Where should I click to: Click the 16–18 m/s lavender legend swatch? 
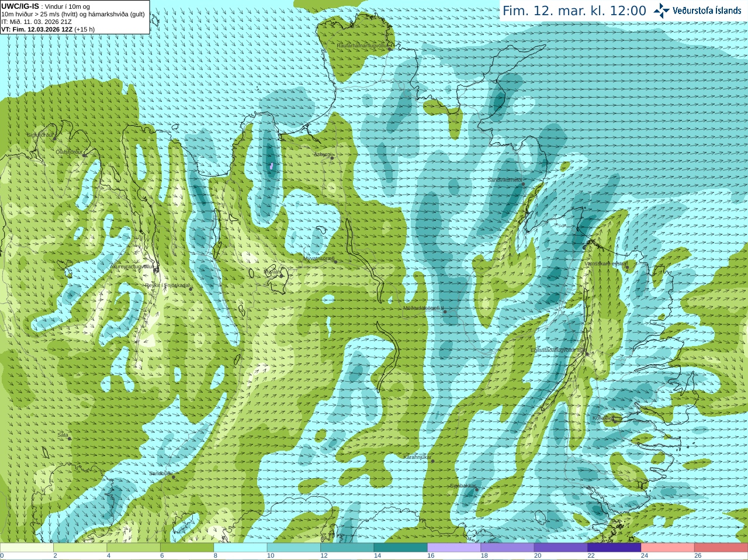pos(454,547)
